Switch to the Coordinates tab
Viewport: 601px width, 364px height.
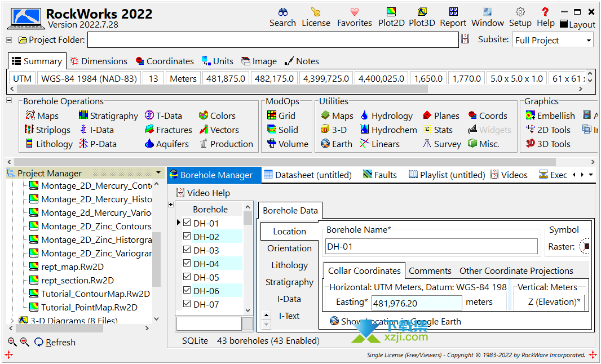tap(165, 61)
